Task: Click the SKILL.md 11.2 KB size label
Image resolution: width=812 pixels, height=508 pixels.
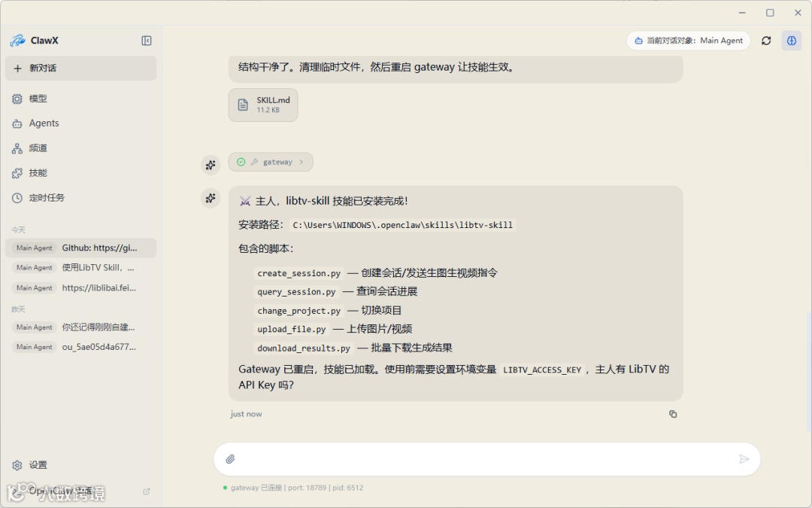Action: [268, 110]
